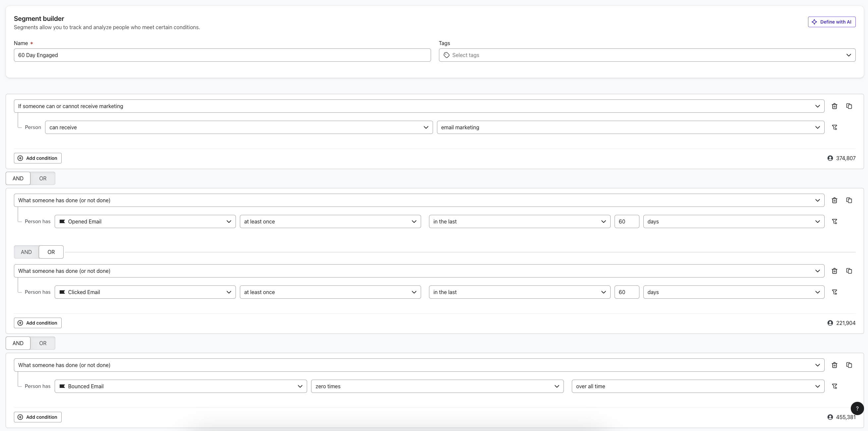This screenshot has width=868, height=431.
Task: Delete the Bounced Email condition group
Action: [835, 365]
